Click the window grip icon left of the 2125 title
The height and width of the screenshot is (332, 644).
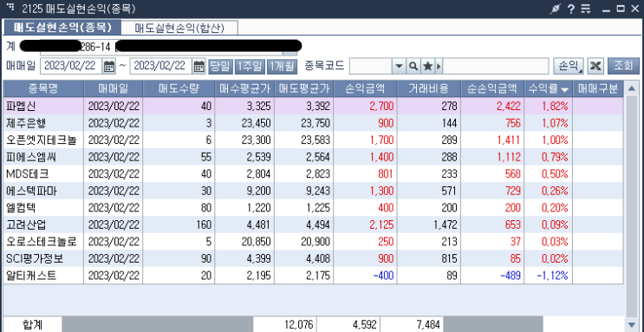click(x=10, y=7)
